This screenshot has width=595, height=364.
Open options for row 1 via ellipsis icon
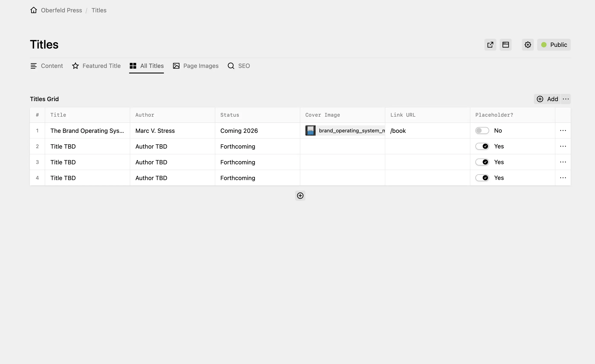[x=563, y=130]
